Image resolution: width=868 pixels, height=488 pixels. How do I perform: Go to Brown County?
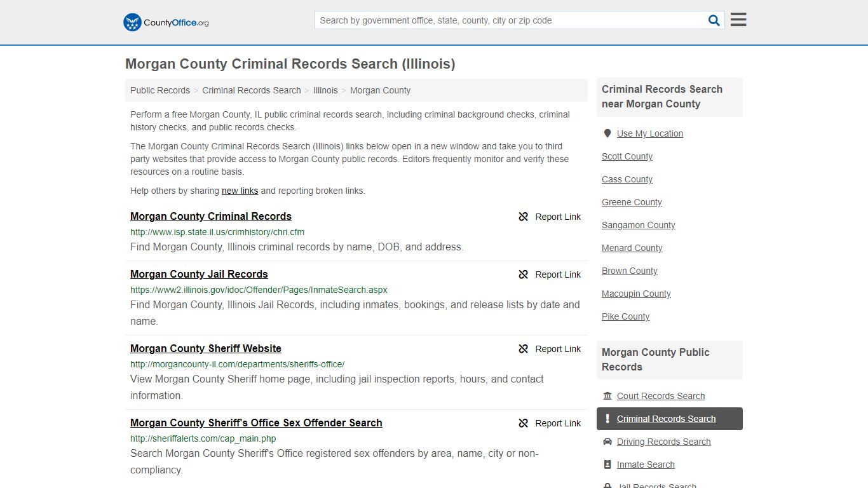click(x=630, y=271)
